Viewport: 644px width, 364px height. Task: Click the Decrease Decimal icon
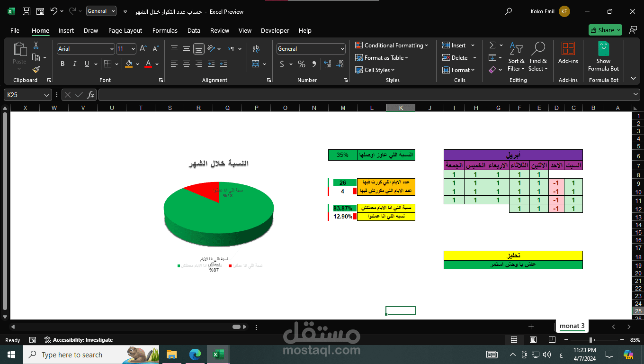pos(339,64)
